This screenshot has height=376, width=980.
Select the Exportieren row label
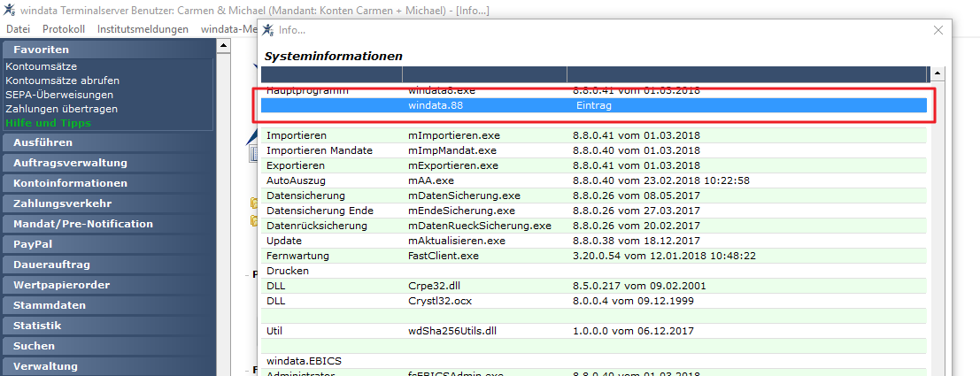click(x=296, y=165)
